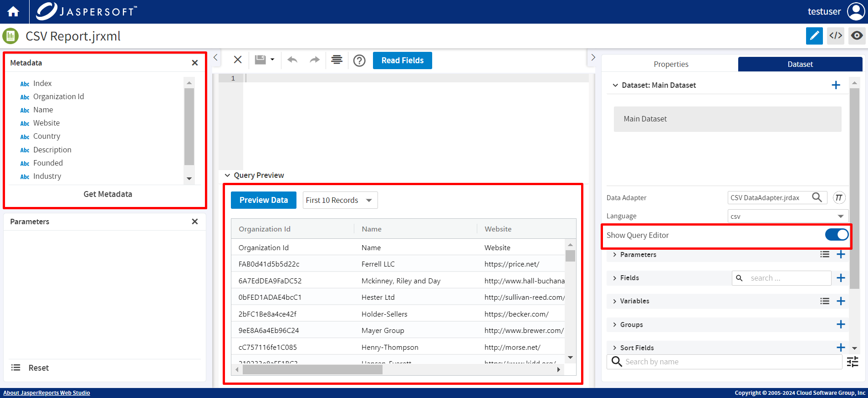The height and width of the screenshot is (398, 868).
Task: Go to the home page icon
Action: click(13, 11)
